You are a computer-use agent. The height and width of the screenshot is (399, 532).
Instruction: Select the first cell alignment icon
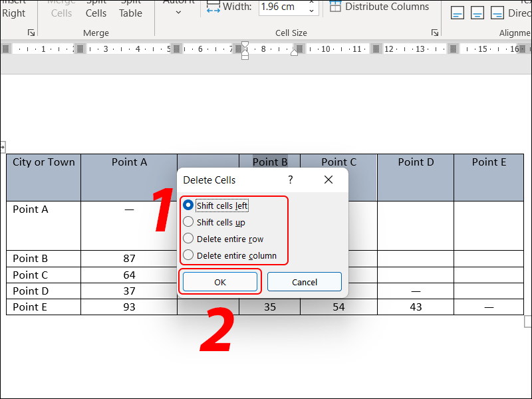pyautogui.click(x=458, y=13)
